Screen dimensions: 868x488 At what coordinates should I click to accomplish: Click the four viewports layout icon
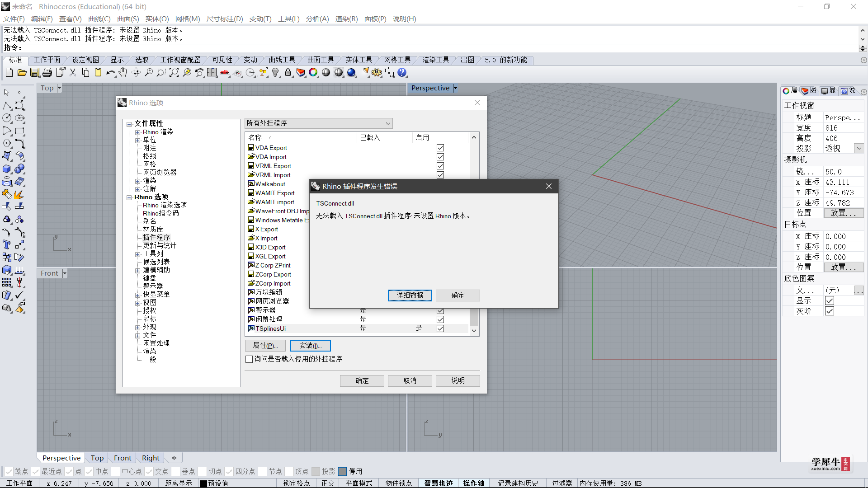pos(212,72)
